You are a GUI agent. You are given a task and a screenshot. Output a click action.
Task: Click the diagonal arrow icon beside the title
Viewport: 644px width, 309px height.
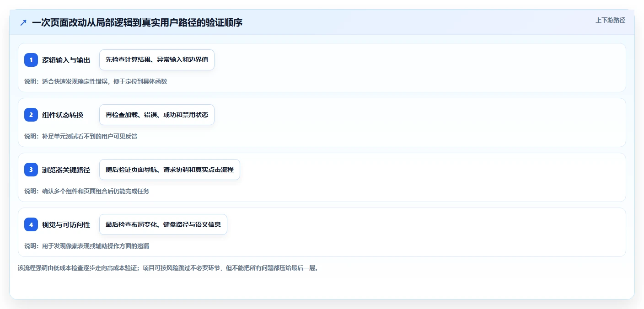[23, 22]
